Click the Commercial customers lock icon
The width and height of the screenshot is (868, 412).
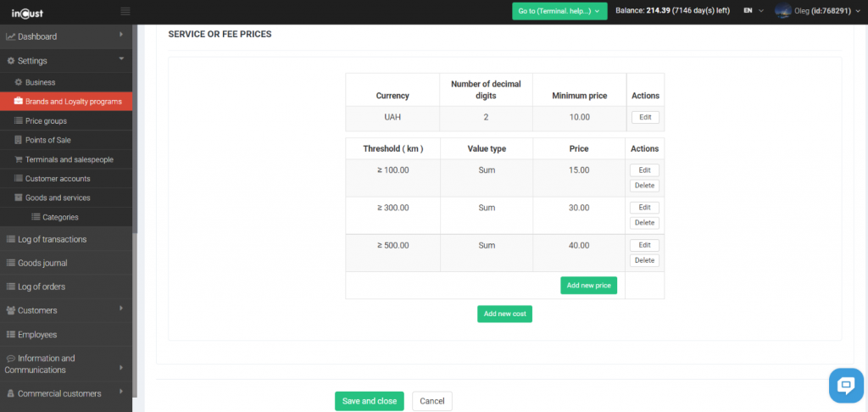[x=11, y=393]
